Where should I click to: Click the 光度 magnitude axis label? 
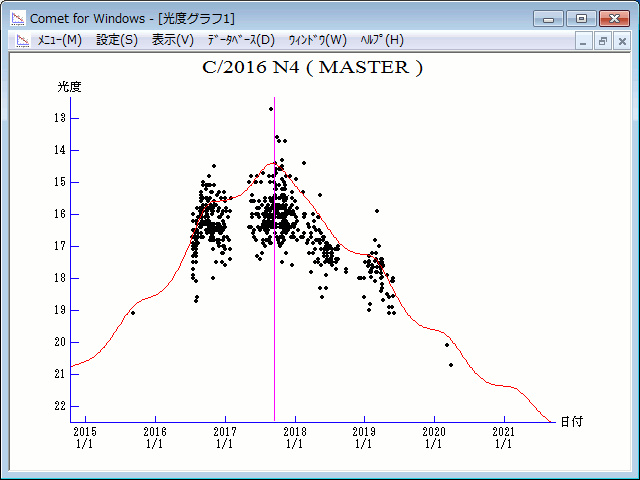pos(69,87)
